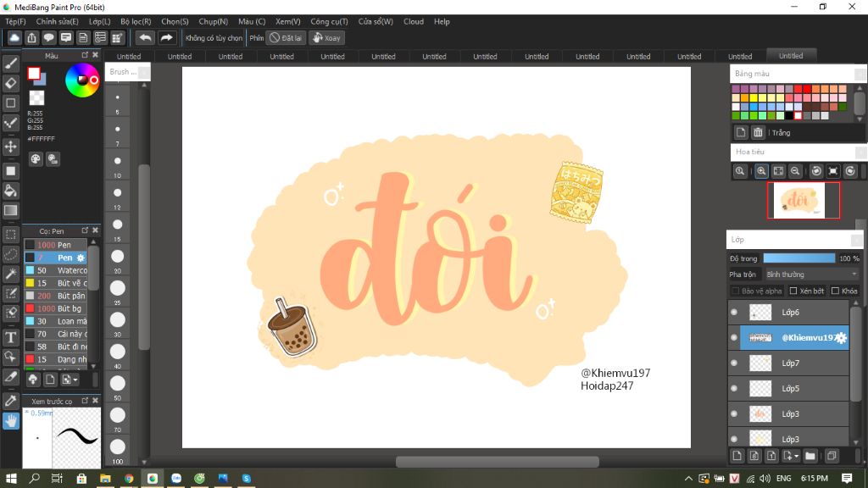Screen dimensions: 868x488
Task: Rotate canvas left in Navigator
Action: [816, 171]
